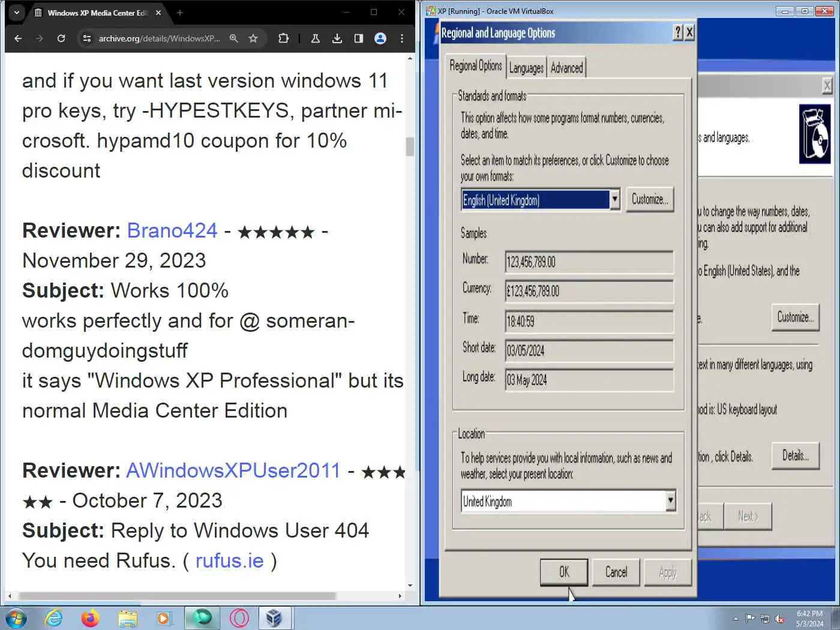Close the Windows XP Media Center tab
Viewport: 840px width, 630px height.
(x=158, y=13)
